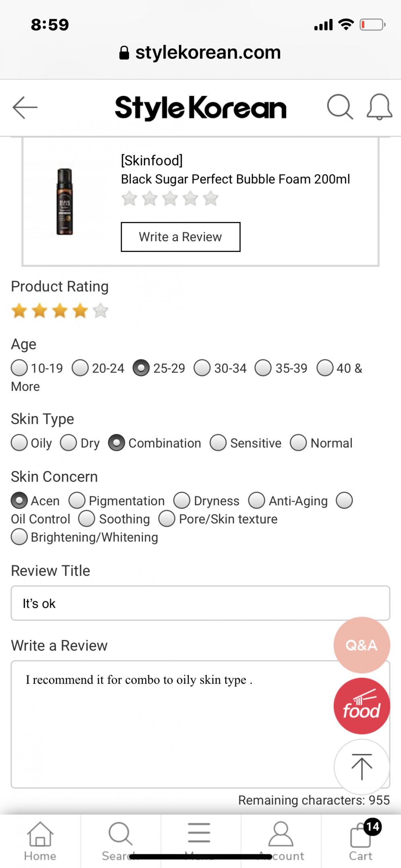Go to Home tab

point(40,840)
